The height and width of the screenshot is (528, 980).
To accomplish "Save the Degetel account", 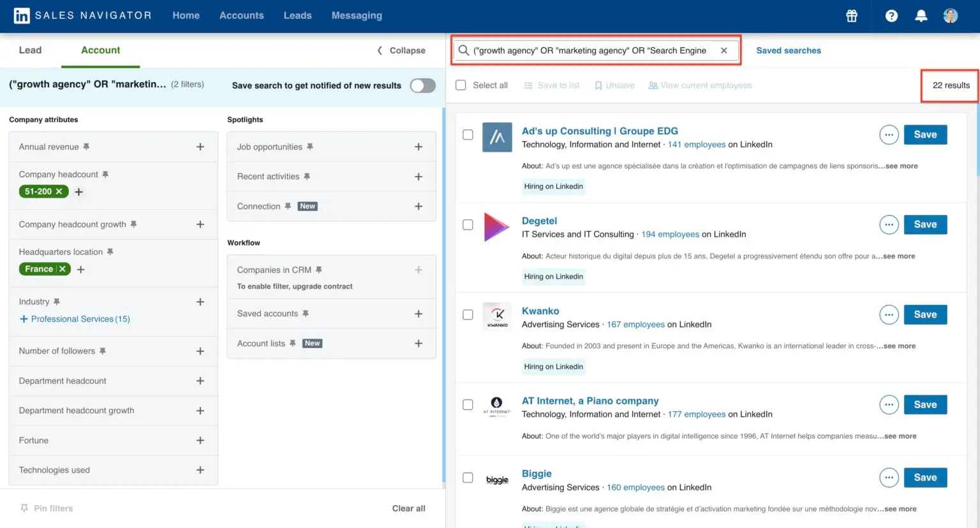I will (925, 224).
